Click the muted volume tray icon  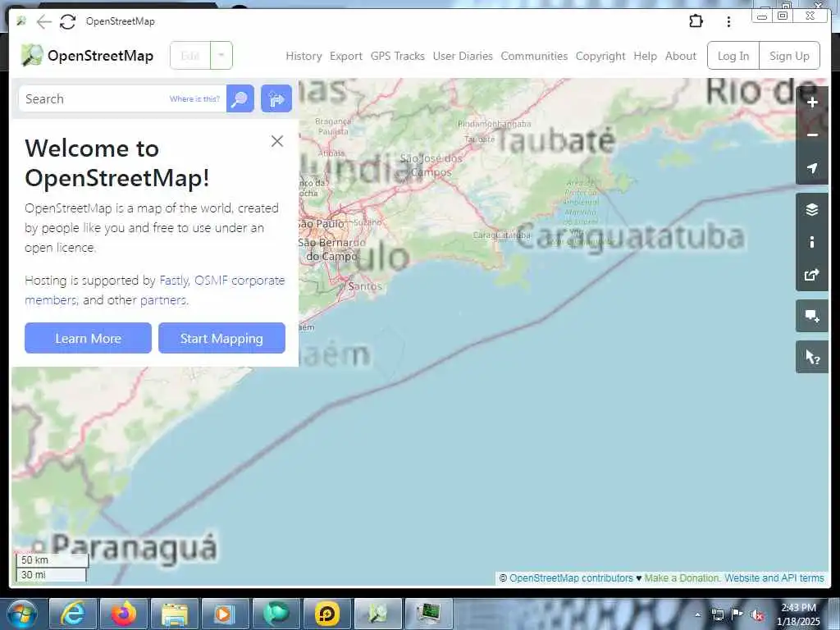[757, 615]
